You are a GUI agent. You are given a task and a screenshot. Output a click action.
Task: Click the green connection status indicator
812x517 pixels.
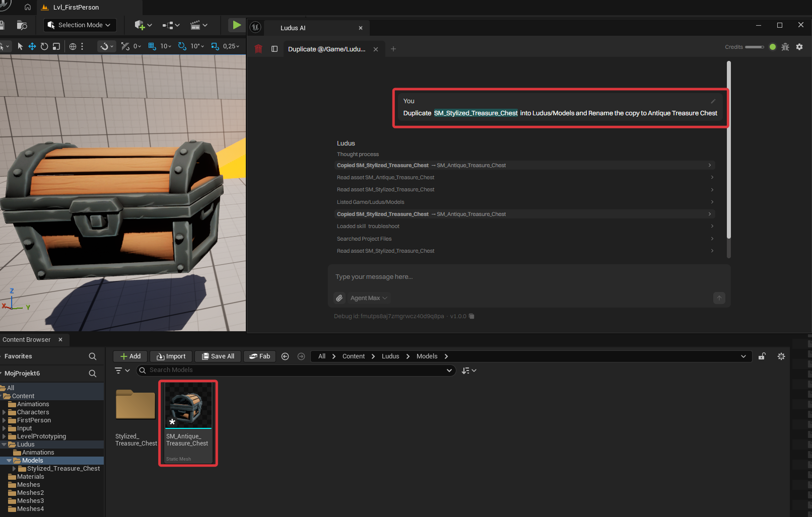(773, 47)
